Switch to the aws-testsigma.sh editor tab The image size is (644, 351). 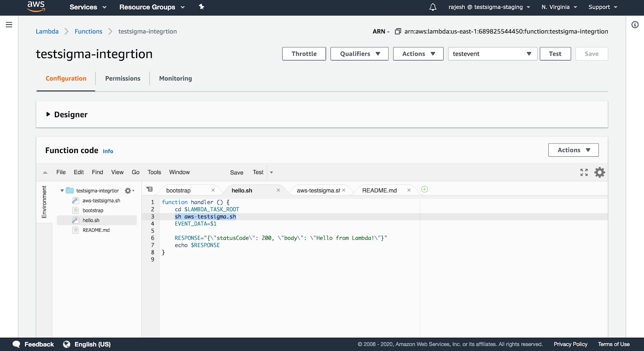318,191
